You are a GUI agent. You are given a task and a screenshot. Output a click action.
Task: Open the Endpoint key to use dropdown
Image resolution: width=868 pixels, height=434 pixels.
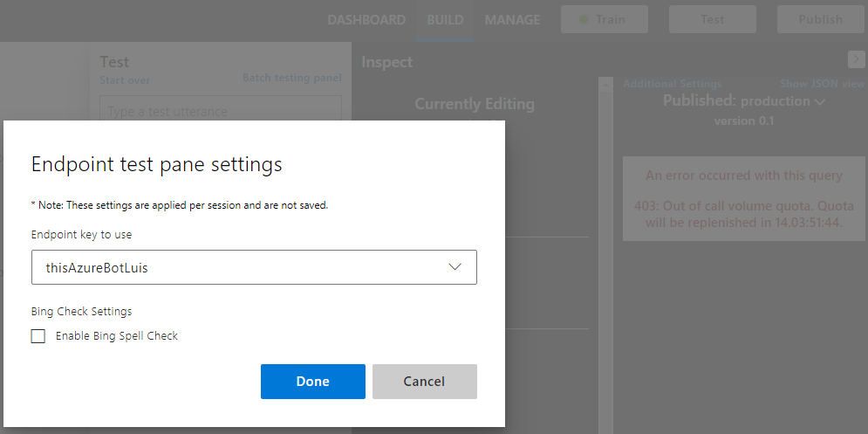(x=254, y=267)
